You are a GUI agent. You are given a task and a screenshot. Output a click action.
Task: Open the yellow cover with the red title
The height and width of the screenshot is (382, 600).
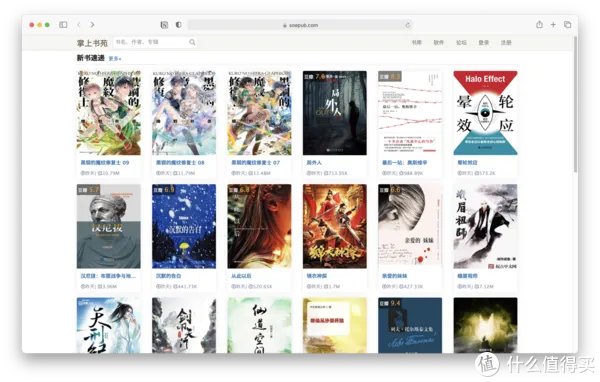335,325
